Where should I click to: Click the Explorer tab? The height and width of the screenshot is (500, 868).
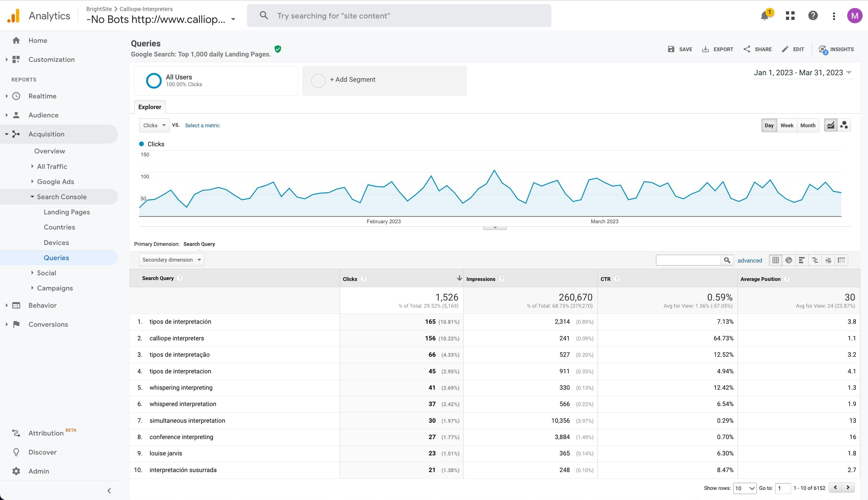[x=150, y=107]
